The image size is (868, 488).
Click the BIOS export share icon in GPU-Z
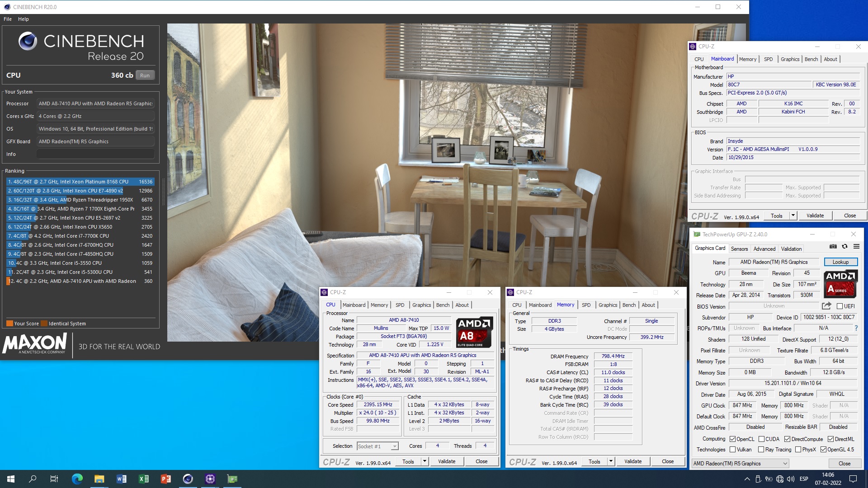pyautogui.click(x=826, y=306)
